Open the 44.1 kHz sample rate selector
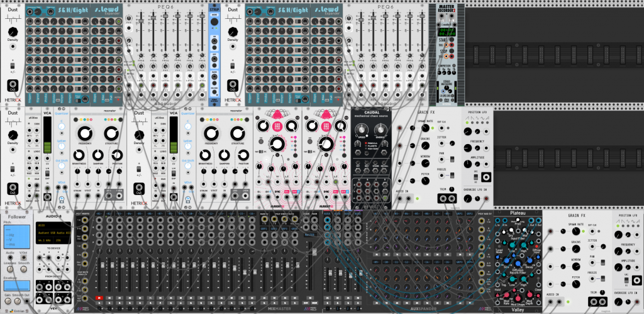The width and height of the screenshot is (644, 314). (x=45, y=240)
